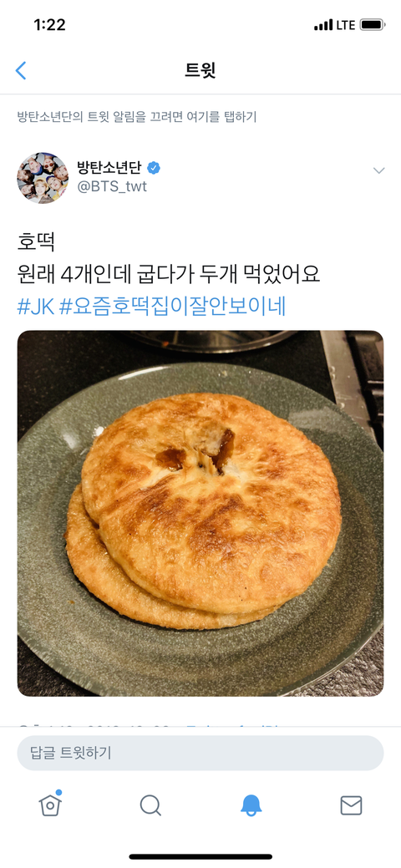Viewport: 401px width, 868px height.
Task: Tap the tweet notification banner to turn off alerts
Action: point(137,117)
